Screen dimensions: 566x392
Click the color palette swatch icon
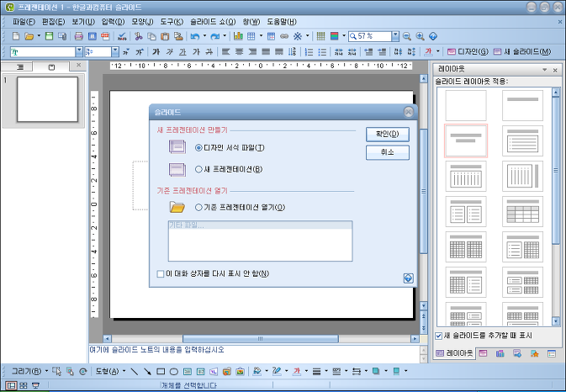(334, 36)
